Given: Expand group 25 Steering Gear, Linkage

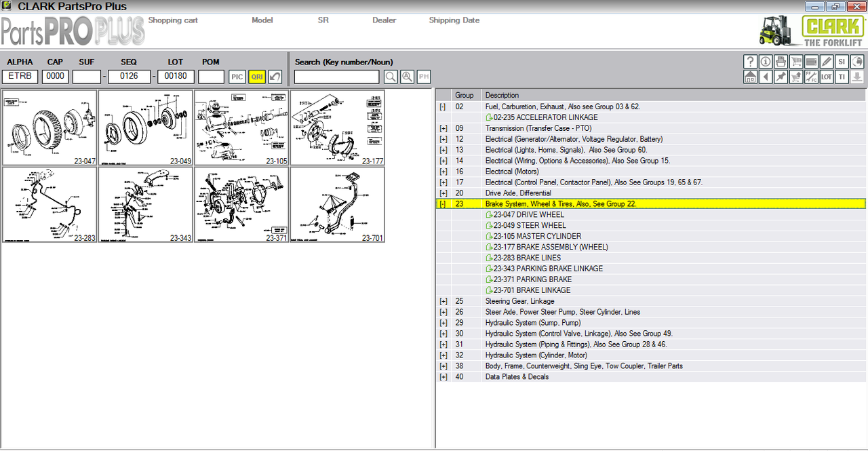Looking at the screenshot, I should [443, 301].
